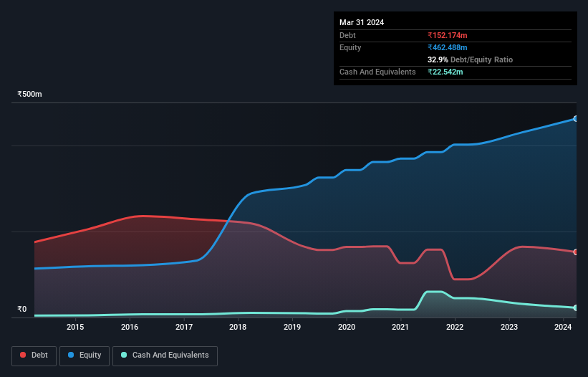Select the 2021 x-axis label
This screenshot has width=588, height=377.
(400, 327)
